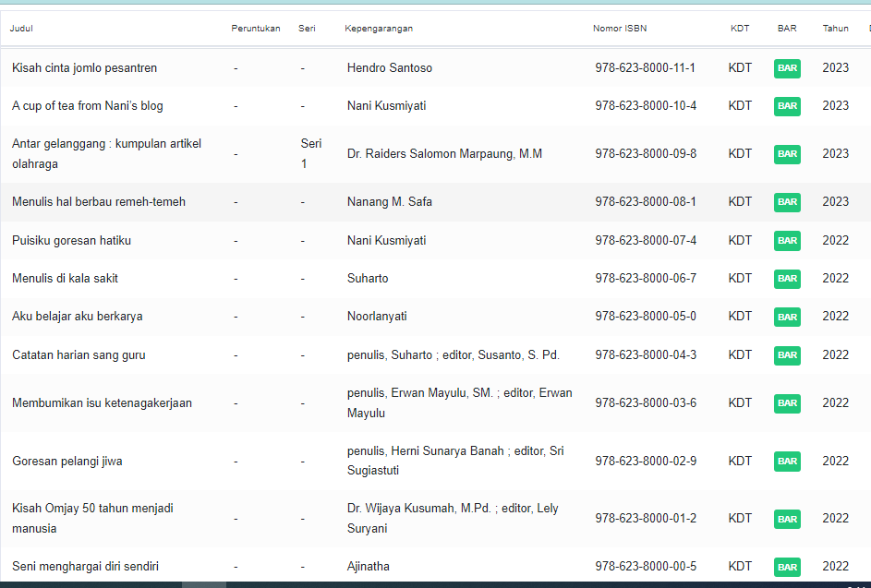
Task: Click the BAR badge for Aku belajar aku berkarya
Action: pyautogui.click(x=787, y=317)
